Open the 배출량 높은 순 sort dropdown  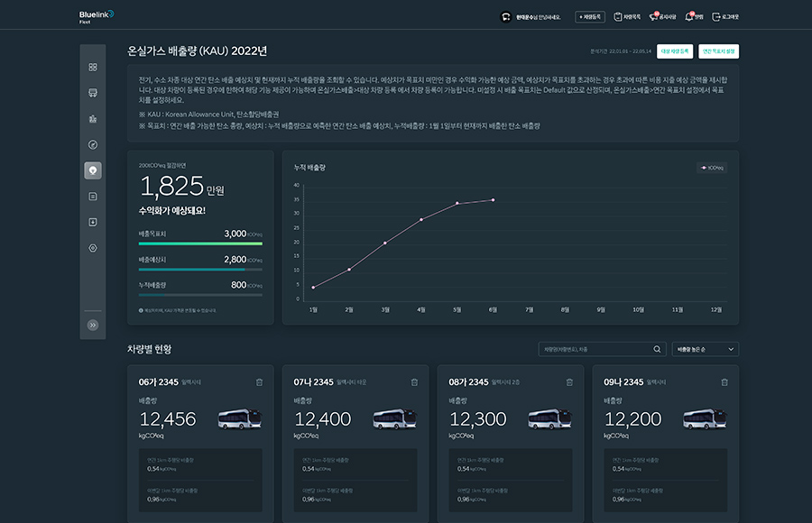(705, 349)
